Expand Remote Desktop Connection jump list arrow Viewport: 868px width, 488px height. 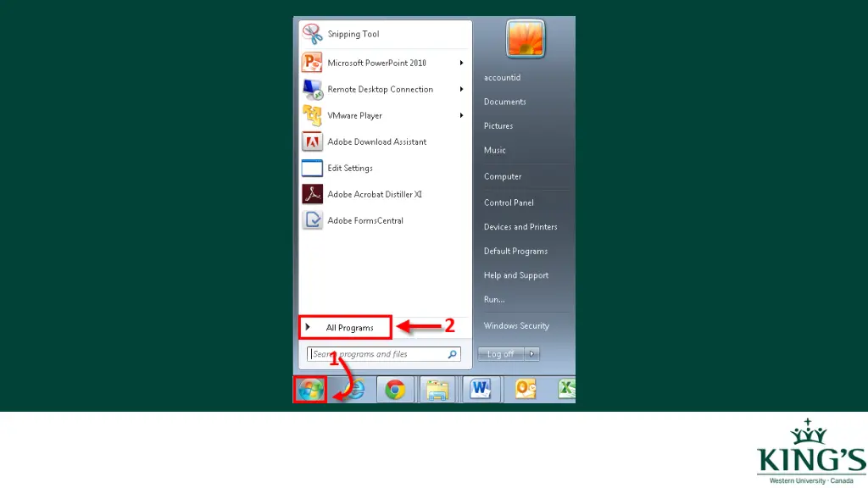point(461,89)
